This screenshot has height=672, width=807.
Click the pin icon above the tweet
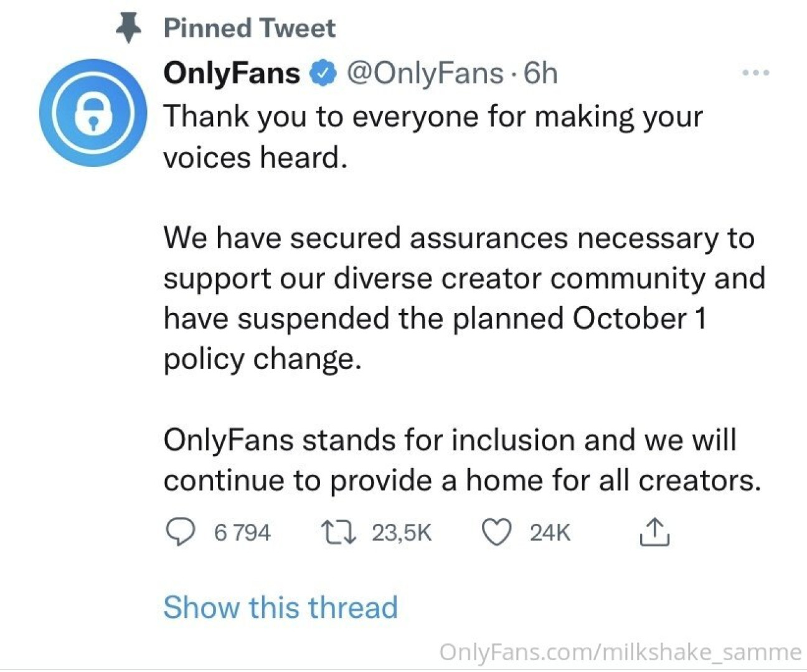click(129, 29)
